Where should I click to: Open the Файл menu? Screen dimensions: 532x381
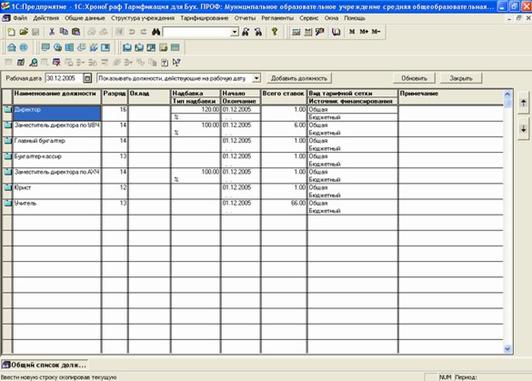[20, 18]
